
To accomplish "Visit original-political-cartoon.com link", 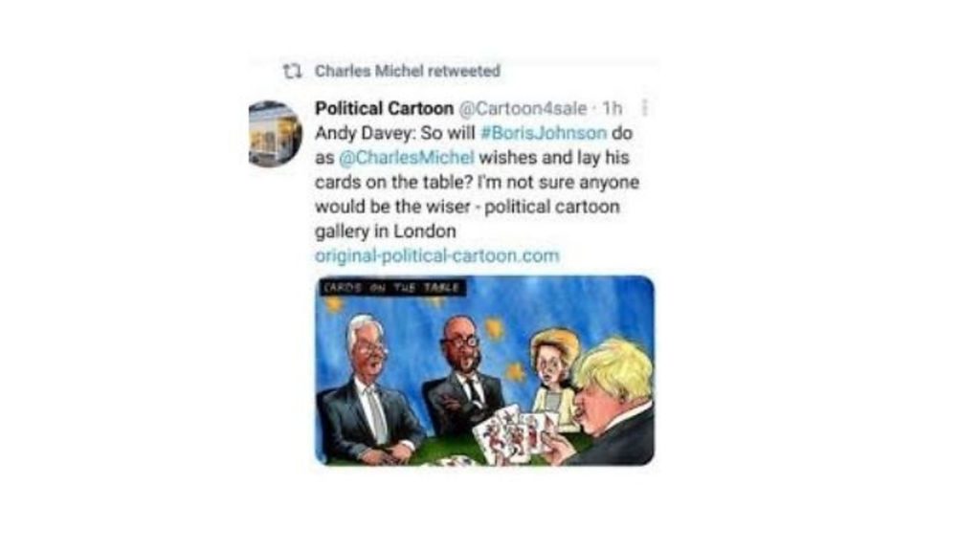I will click(x=436, y=255).
